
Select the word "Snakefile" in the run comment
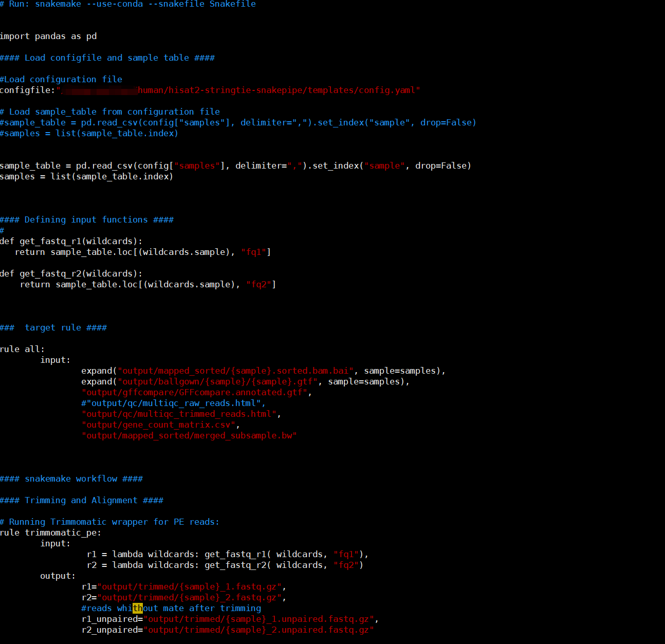tap(232, 4)
